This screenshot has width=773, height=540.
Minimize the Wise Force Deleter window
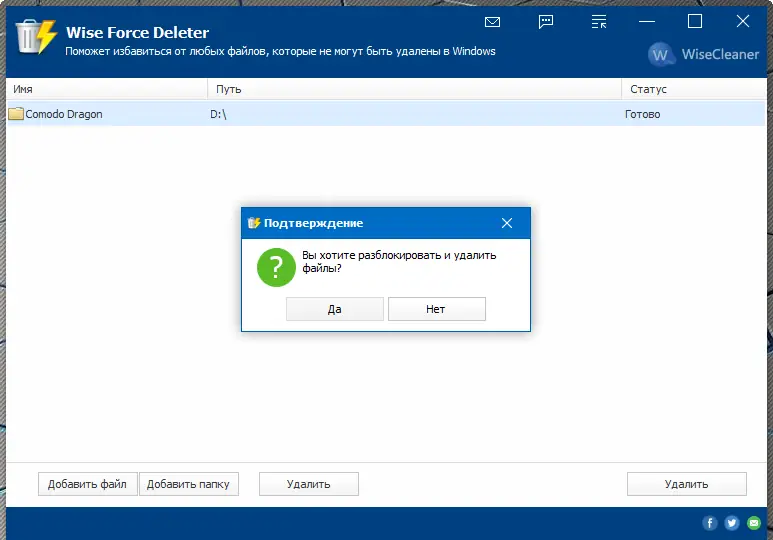pos(647,22)
